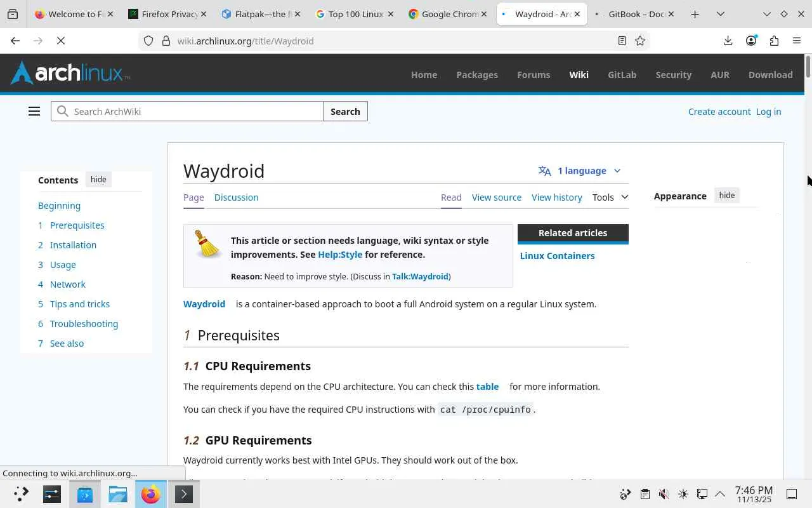
Task: Open Forums in the Arch navigation
Action: [534, 75]
